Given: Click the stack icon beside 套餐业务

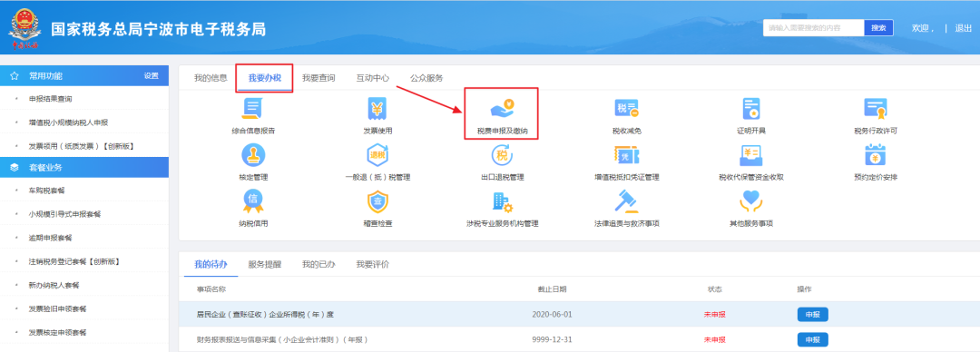Looking at the screenshot, I should click(x=15, y=167).
